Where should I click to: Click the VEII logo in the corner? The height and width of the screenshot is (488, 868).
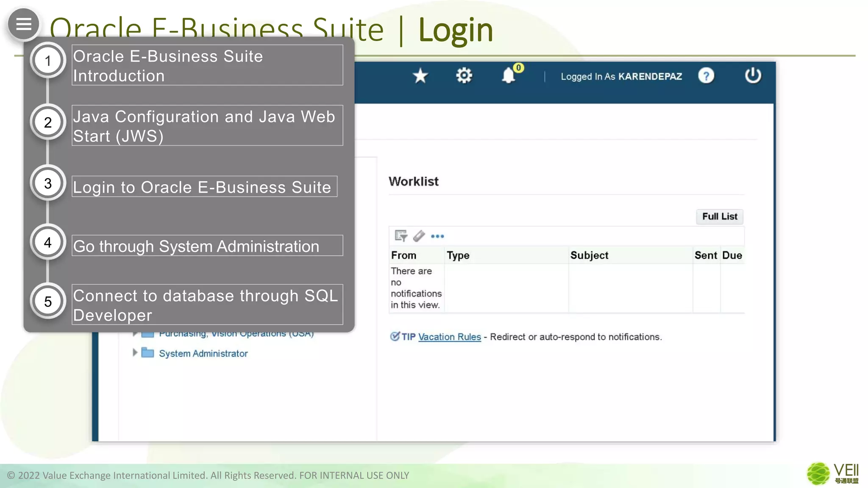(833, 474)
